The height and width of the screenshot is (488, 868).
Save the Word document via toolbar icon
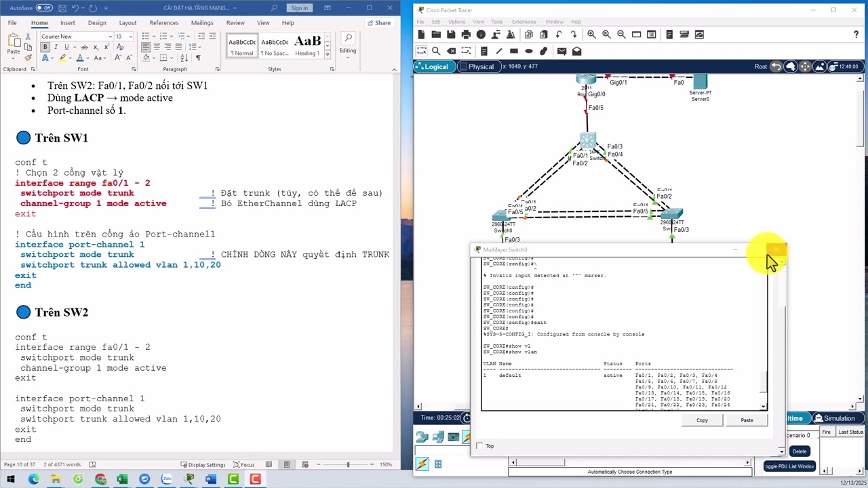[62, 7]
